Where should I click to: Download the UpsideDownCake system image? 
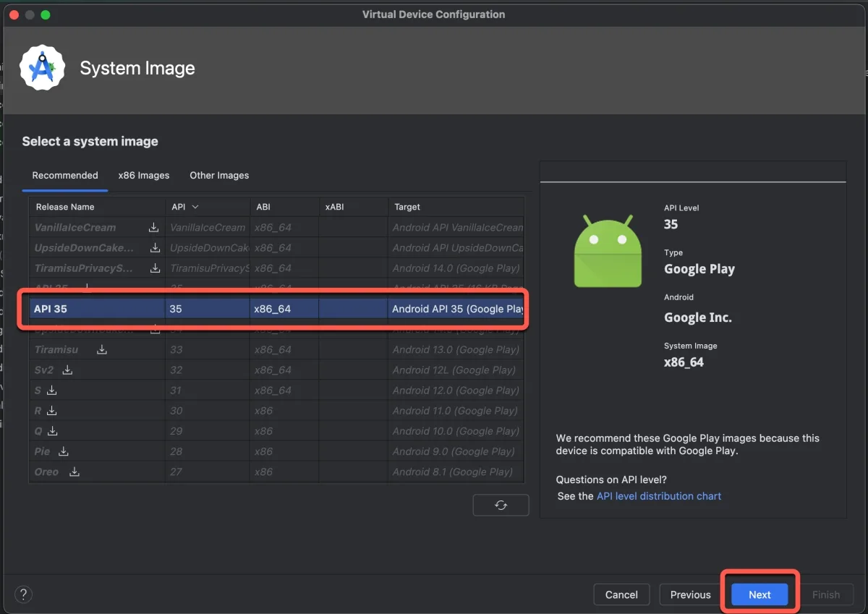click(x=155, y=247)
